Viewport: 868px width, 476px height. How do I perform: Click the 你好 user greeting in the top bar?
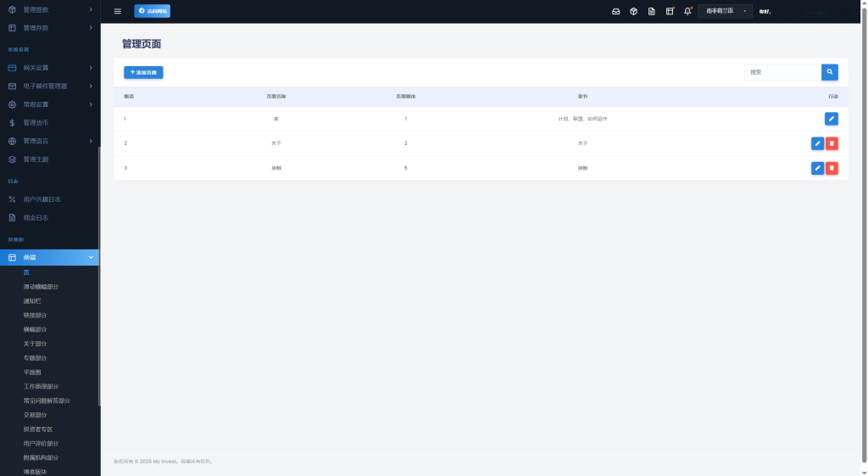[x=765, y=12]
